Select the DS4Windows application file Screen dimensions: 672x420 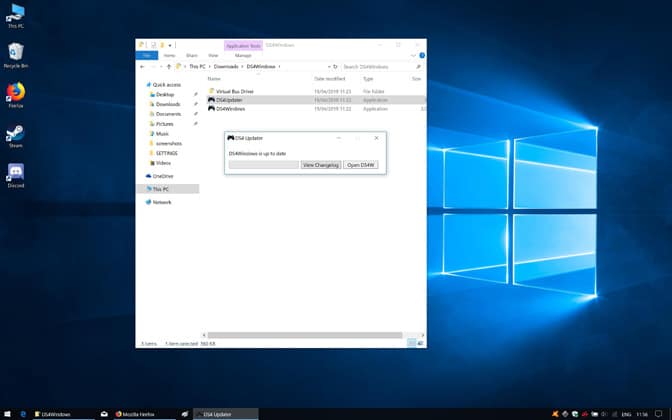[316, 109]
